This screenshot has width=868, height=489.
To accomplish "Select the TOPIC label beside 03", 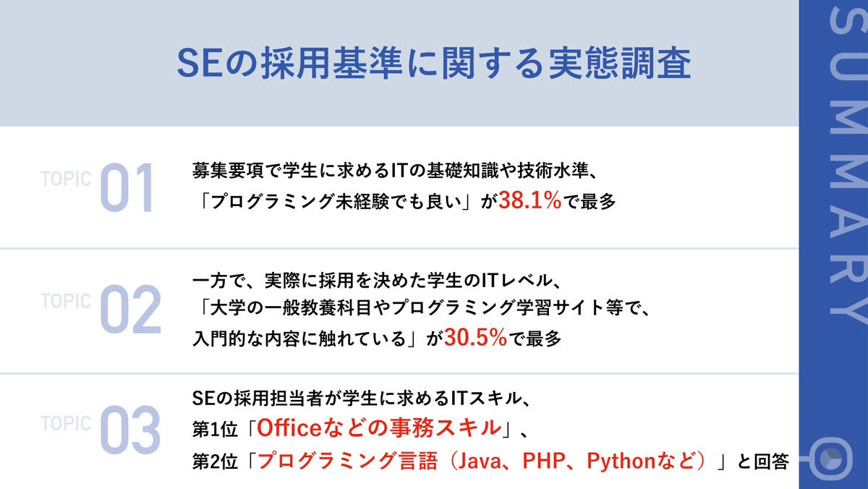I will tap(65, 423).
